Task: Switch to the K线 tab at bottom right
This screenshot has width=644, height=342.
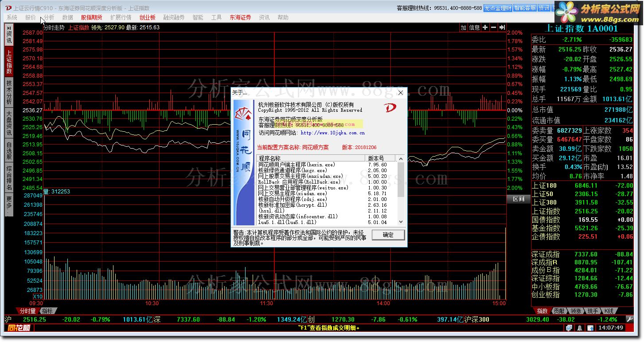Action: 609,311
